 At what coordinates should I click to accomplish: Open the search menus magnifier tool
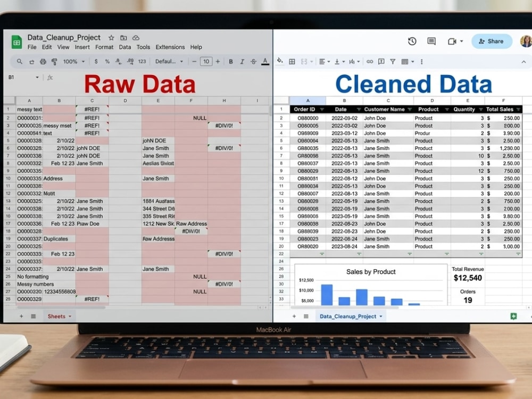(x=20, y=61)
